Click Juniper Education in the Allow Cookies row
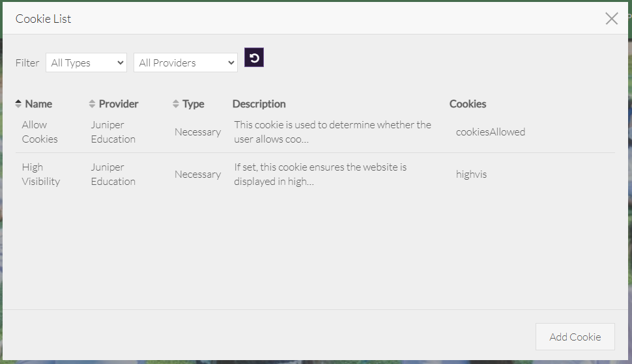 [113, 132]
